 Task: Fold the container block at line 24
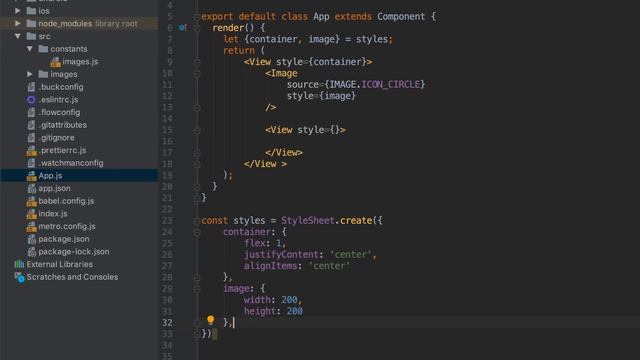click(197, 232)
